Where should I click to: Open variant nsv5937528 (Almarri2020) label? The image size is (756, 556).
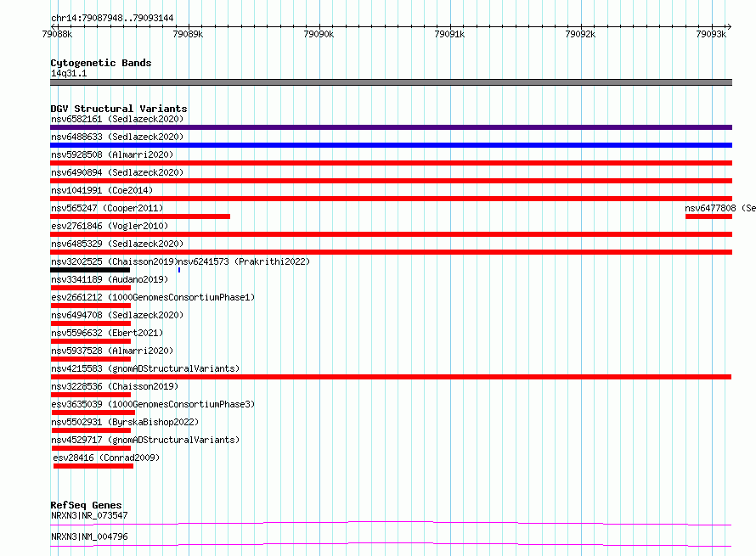[112, 351]
